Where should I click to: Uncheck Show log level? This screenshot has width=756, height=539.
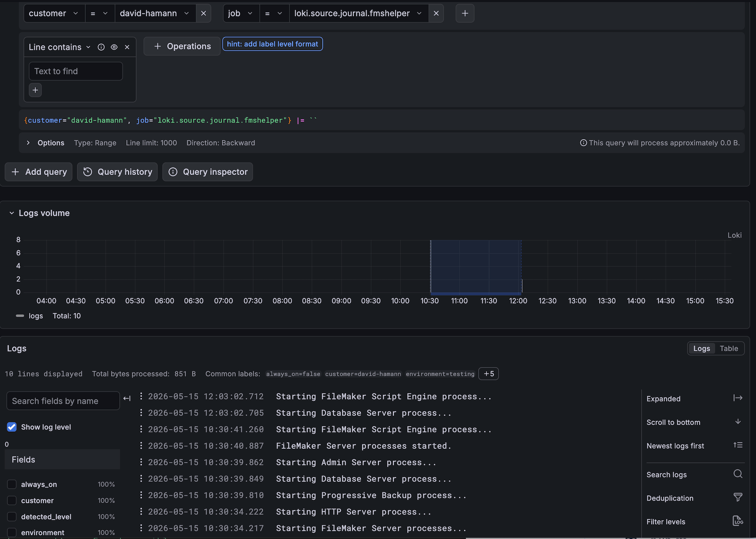click(12, 427)
